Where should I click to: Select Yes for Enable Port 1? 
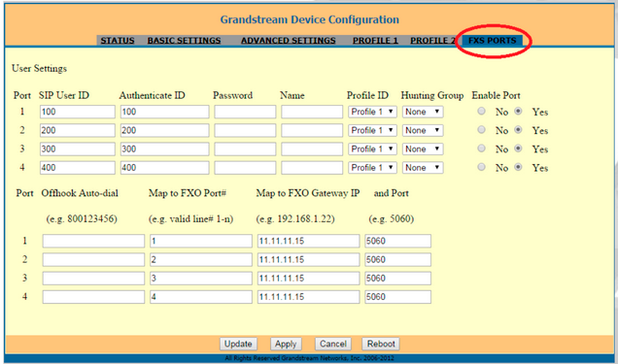tap(518, 112)
